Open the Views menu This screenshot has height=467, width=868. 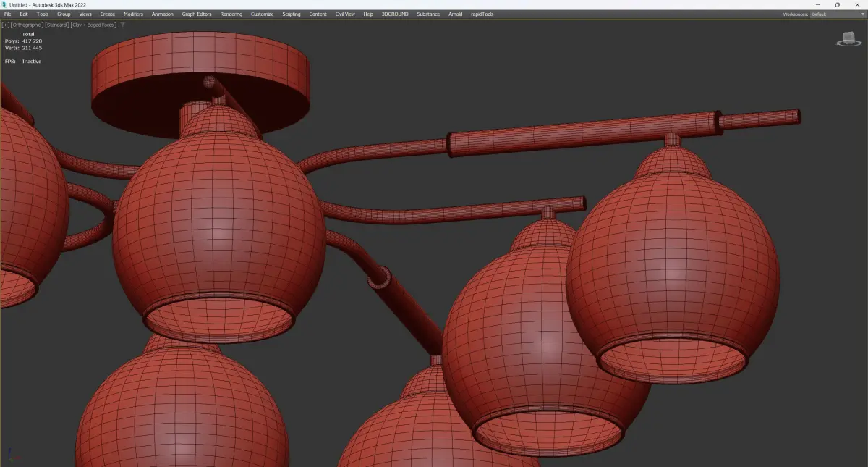click(85, 14)
